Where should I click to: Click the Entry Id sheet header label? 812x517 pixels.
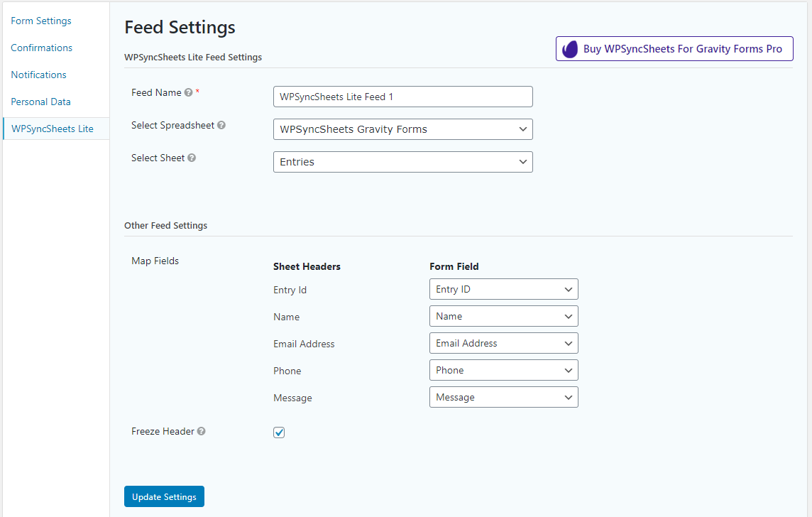[x=290, y=290]
